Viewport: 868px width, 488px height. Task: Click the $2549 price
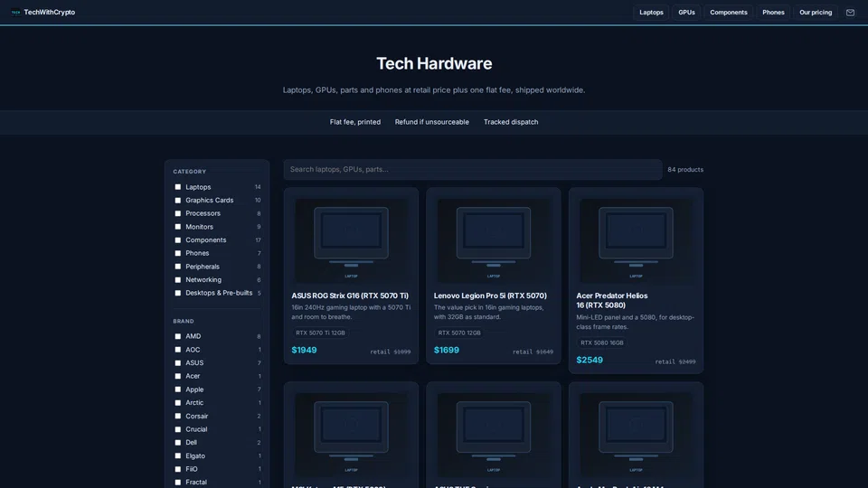click(x=589, y=361)
